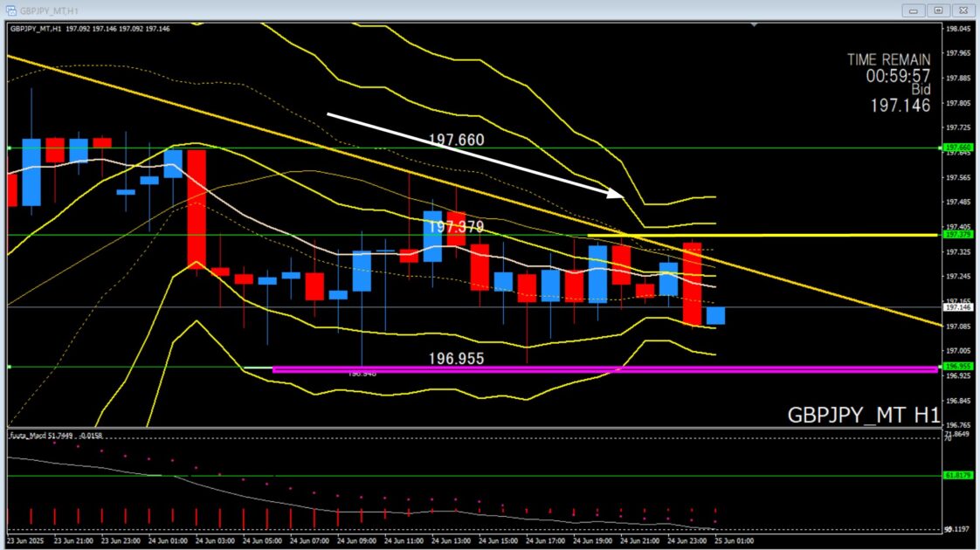Click the TIME REMAIN countdown label
Viewport: 980px width, 550px height.
[888, 59]
